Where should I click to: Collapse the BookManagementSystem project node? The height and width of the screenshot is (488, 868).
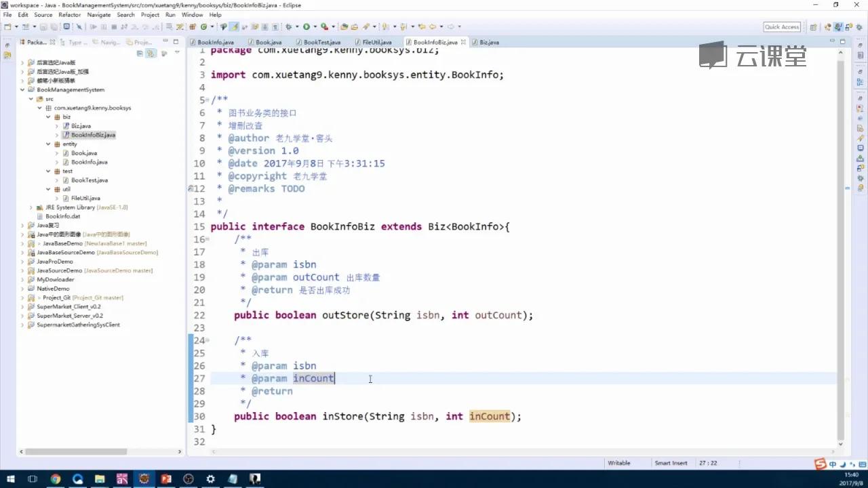coord(22,89)
